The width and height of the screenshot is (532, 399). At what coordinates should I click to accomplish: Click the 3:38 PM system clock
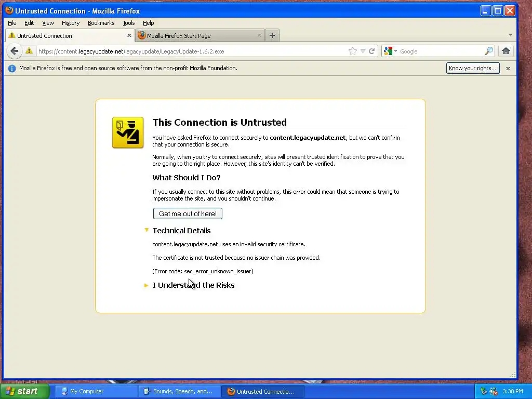(x=513, y=391)
